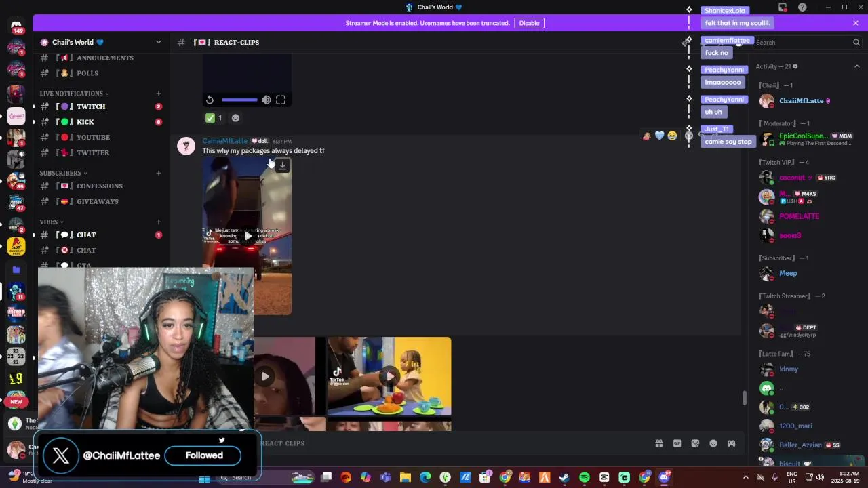The height and width of the screenshot is (488, 868).
Task: Open Spotify from the taskbar
Action: pos(585,477)
